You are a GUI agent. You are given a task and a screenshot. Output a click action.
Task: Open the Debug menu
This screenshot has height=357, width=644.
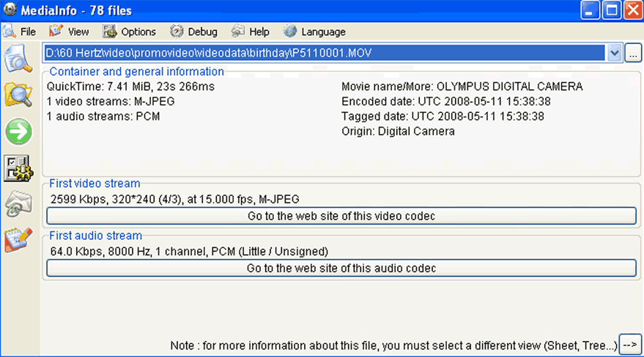coord(193,32)
